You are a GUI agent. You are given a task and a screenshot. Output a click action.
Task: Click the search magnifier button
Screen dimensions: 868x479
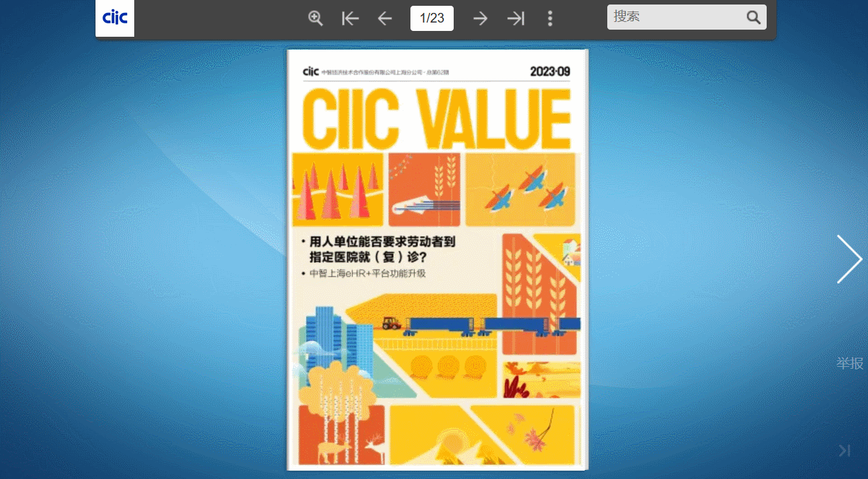tap(754, 17)
